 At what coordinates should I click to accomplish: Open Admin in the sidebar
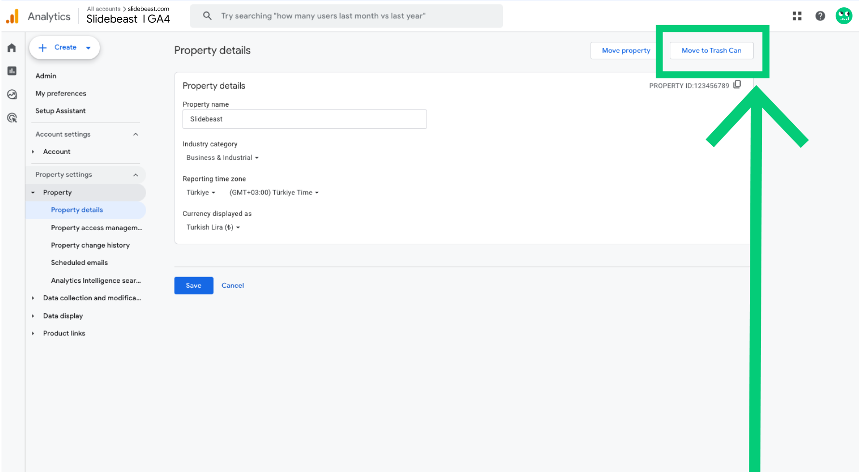pos(46,76)
